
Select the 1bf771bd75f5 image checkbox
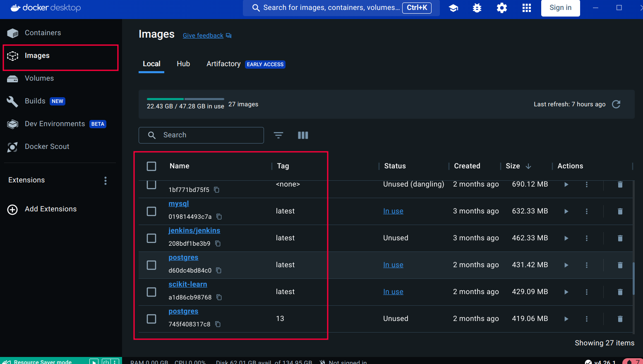151,184
